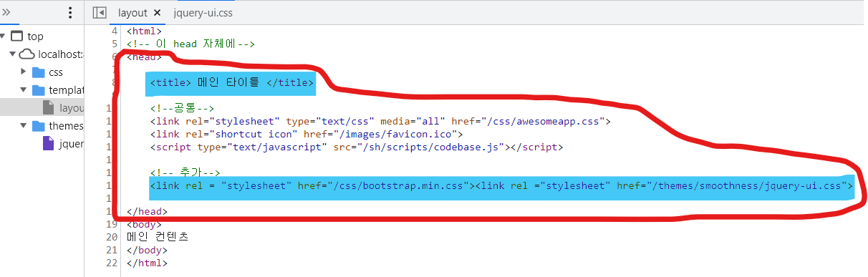Click the bootstrap.min.css link tag
Screen dimensions: 868x277
click(x=312, y=185)
